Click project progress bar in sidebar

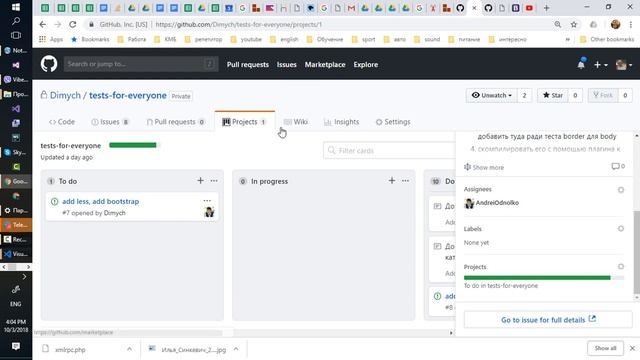click(x=544, y=278)
